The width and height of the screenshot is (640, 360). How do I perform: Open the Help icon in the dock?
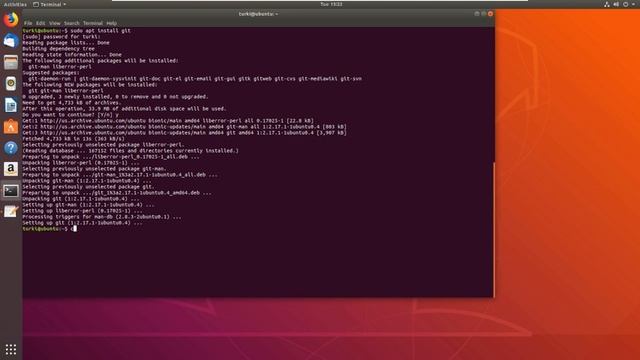pos(11,148)
